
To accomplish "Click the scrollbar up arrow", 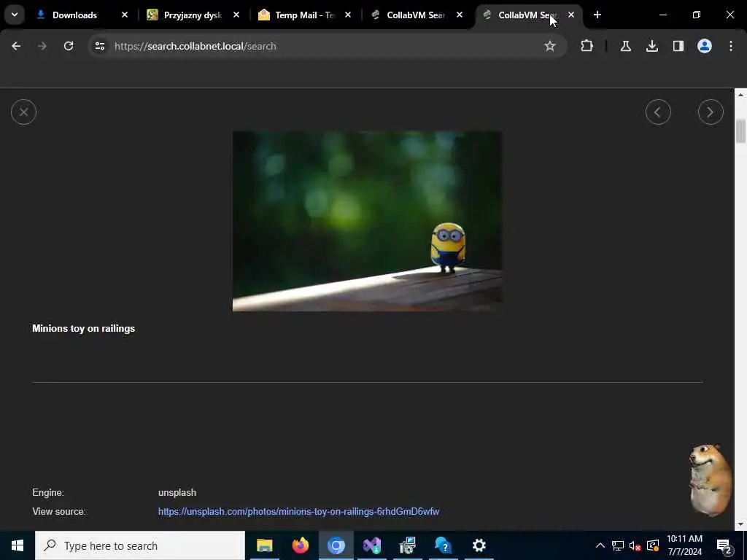I will click(740, 95).
